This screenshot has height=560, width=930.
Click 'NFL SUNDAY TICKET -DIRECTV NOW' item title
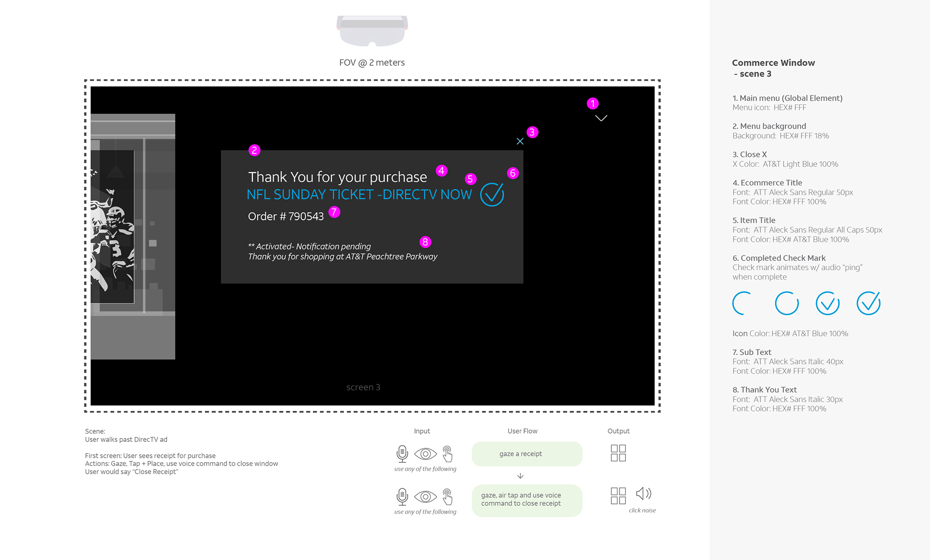359,195
